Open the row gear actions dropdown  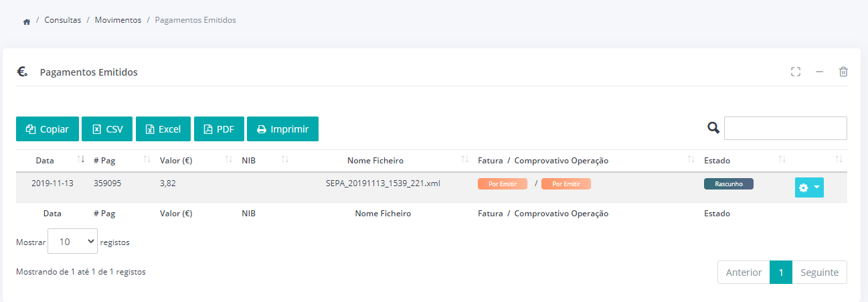click(809, 187)
